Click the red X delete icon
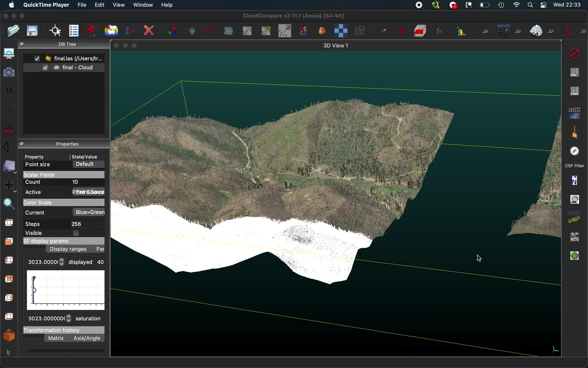Image resolution: width=588 pixels, height=368 pixels. click(149, 31)
